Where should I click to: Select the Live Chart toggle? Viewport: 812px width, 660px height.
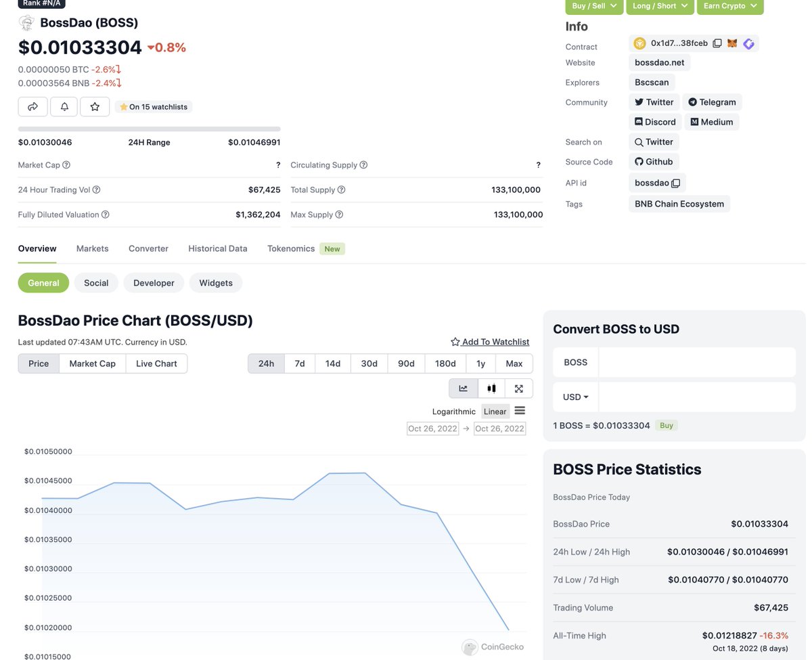156,364
